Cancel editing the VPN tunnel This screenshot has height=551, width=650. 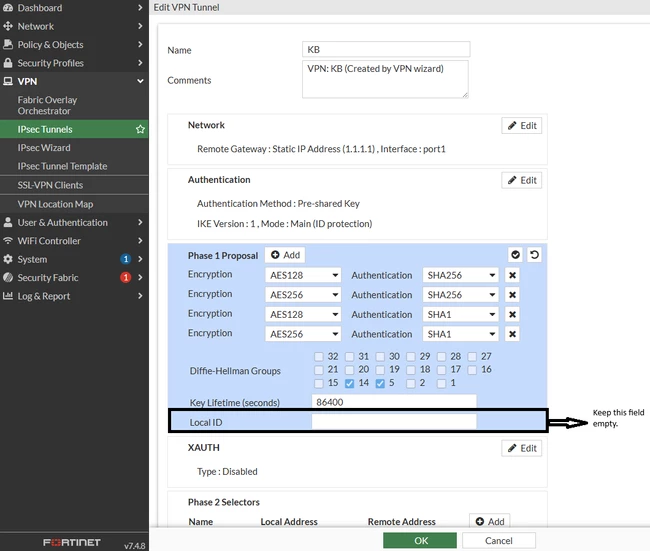(x=499, y=541)
